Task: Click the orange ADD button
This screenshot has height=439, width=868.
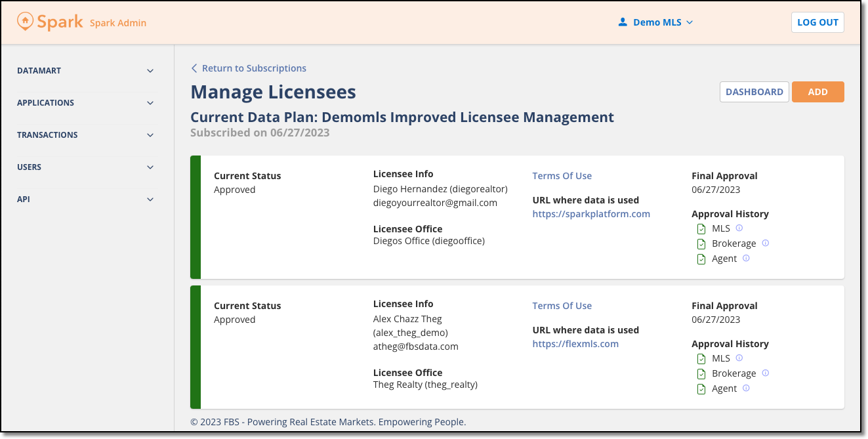Action: tap(818, 92)
